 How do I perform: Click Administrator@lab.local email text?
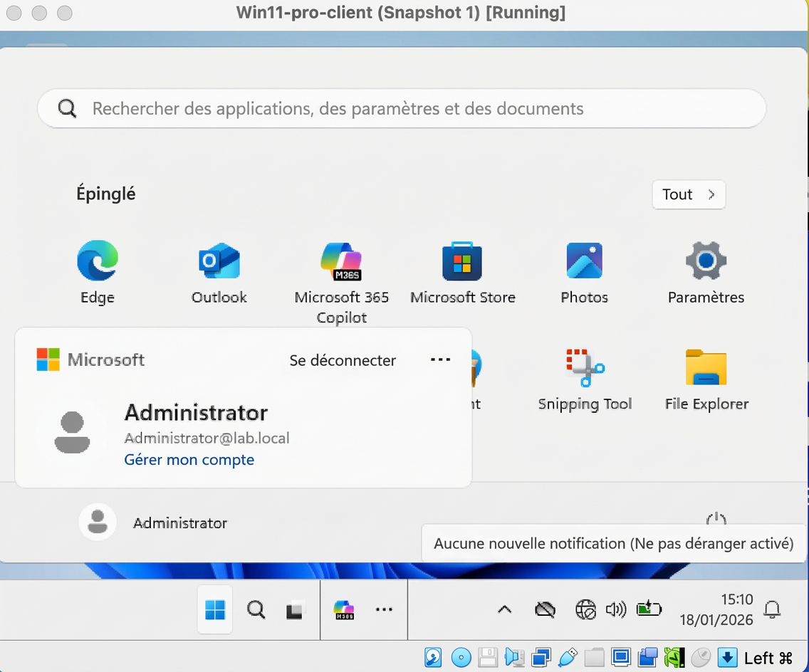[x=207, y=438]
